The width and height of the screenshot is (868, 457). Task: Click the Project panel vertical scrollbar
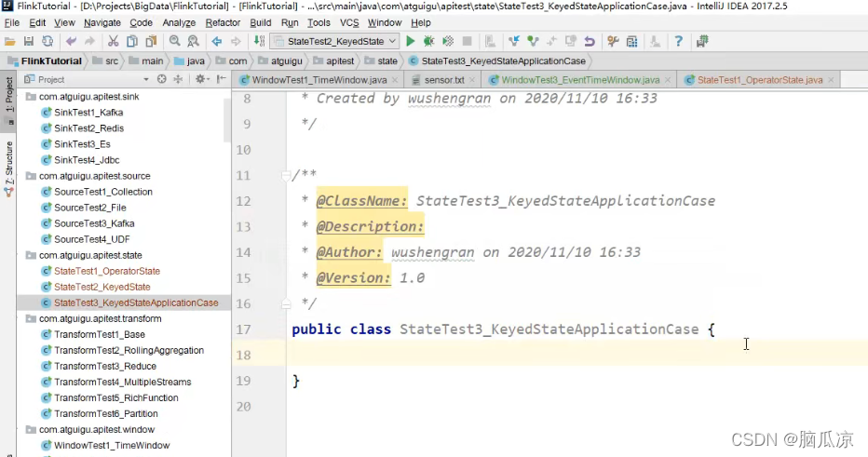[x=227, y=120]
